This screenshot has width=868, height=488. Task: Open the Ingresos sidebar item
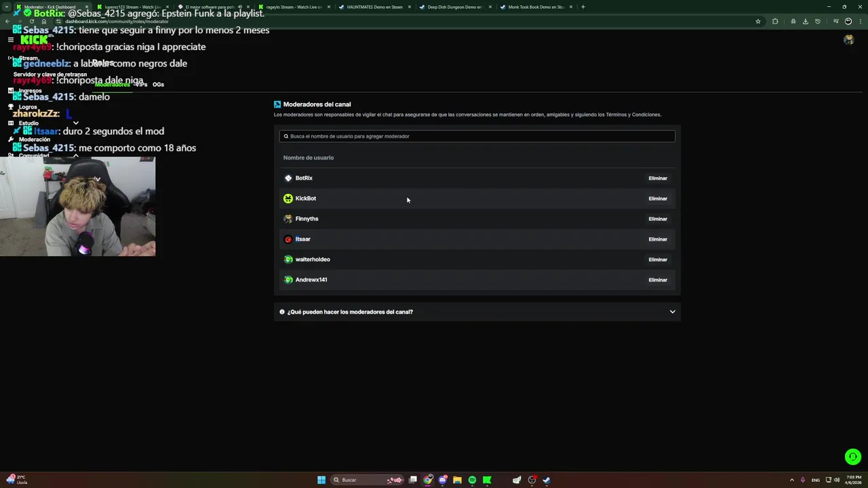30,91
